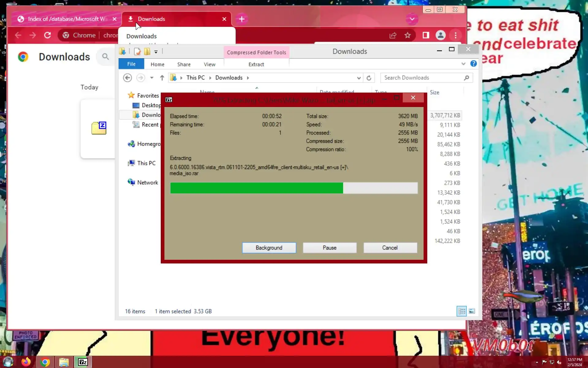Image resolution: width=588 pixels, height=368 pixels.
Task: Bookmark page with star icon
Action: coord(407,35)
